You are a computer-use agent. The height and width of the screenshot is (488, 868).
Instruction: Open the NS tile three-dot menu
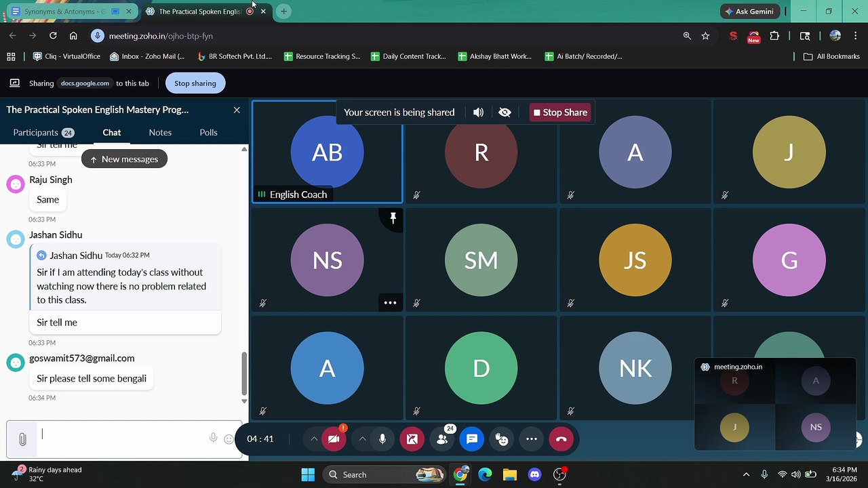pos(390,303)
